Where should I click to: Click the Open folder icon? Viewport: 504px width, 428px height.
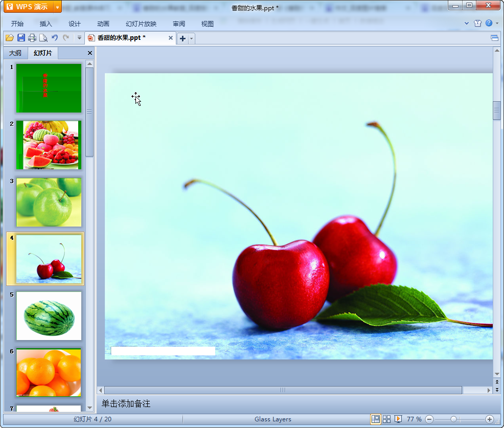(x=10, y=38)
